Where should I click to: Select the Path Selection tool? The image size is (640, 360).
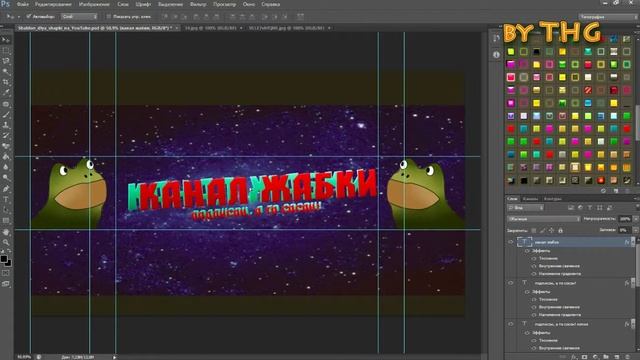tap(6, 210)
